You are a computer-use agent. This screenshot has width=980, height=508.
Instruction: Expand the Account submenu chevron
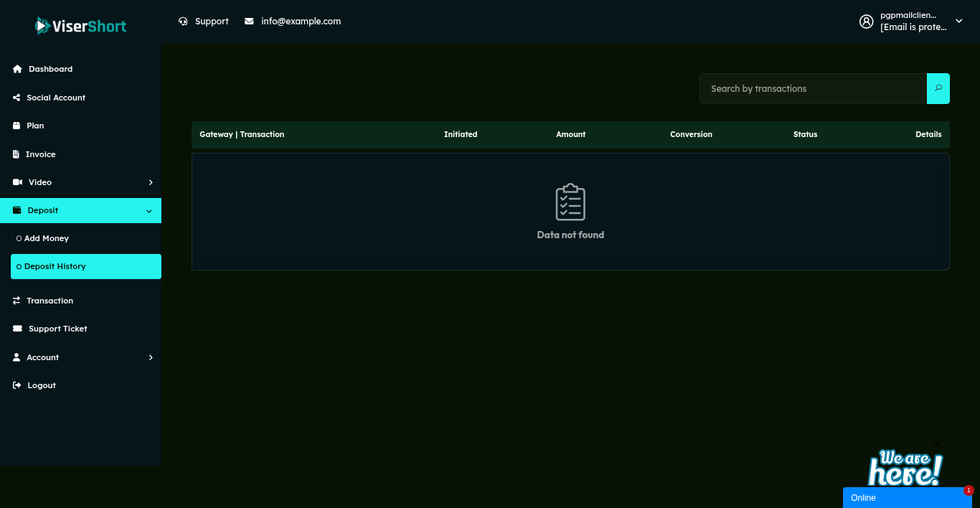click(151, 357)
